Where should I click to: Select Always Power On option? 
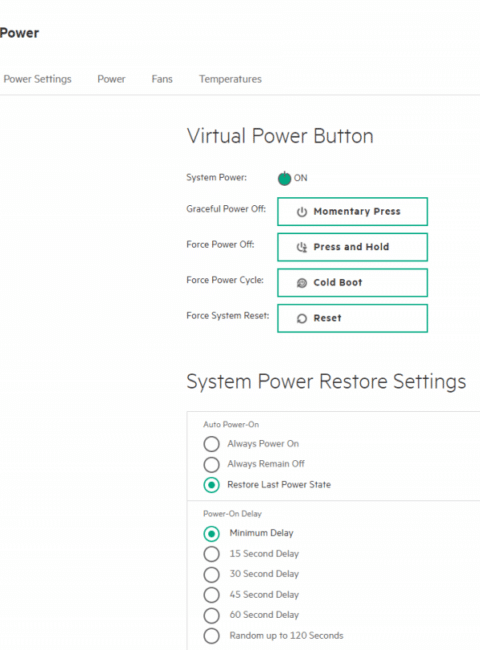point(211,444)
